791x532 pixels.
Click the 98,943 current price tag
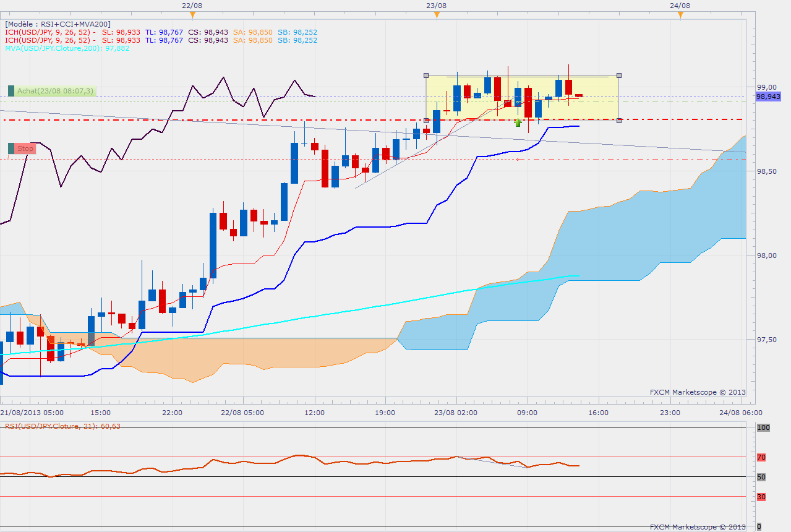[x=768, y=97]
